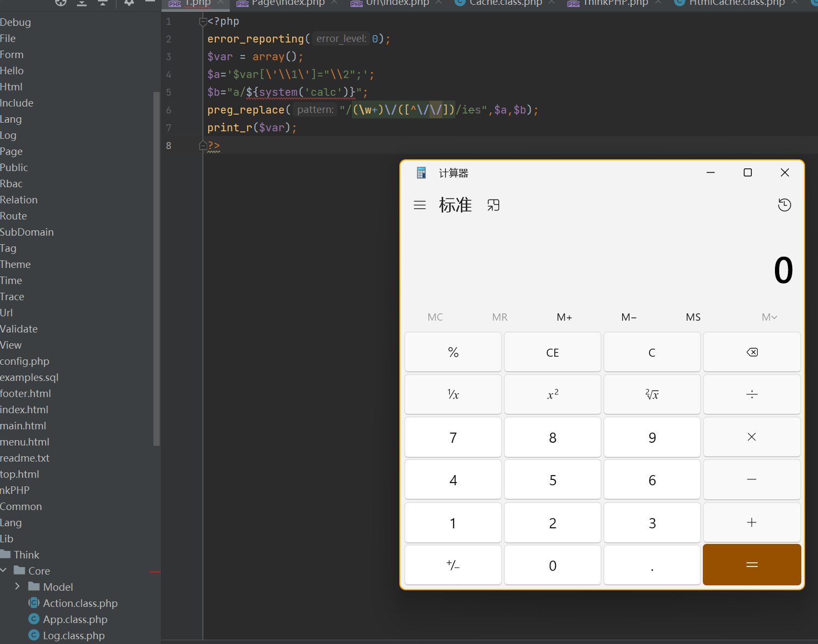
Task: Select the Relation item in project tree
Action: pos(19,200)
